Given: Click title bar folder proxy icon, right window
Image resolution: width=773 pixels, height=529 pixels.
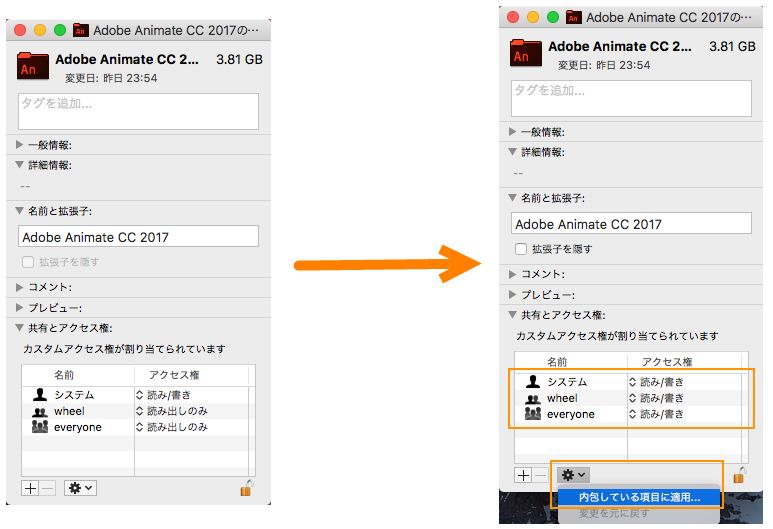Looking at the screenshot, I should pyautogui.click(x=573, y=17).
